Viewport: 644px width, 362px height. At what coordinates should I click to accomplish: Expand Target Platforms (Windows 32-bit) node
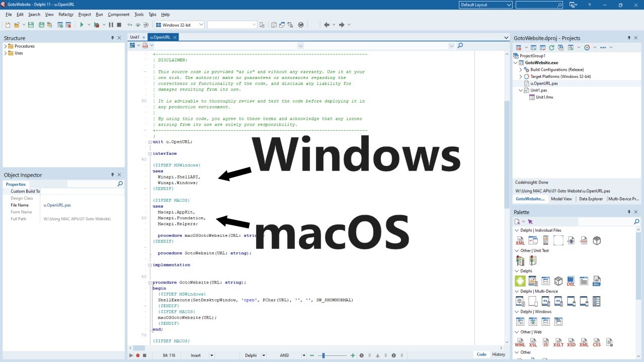521,76
